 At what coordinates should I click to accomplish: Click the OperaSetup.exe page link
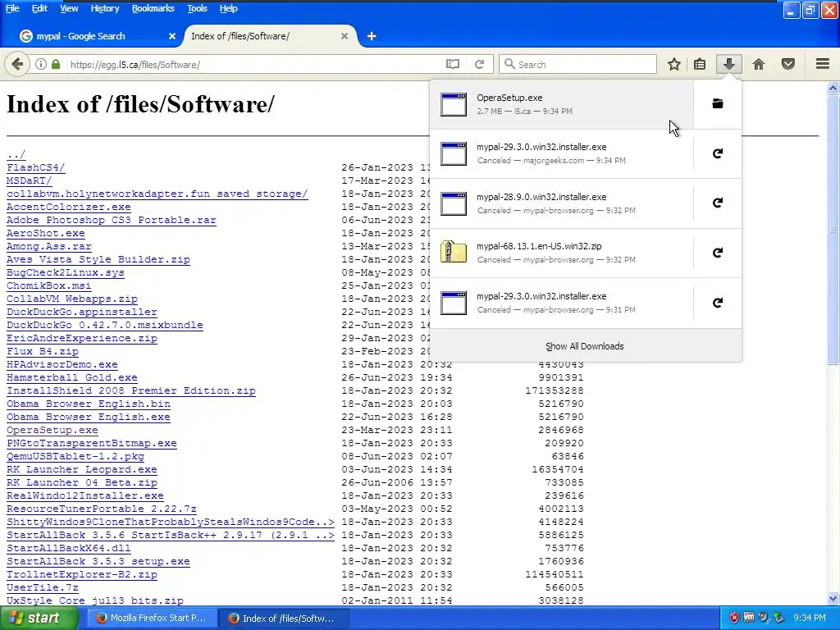click(x=52, y=430)
